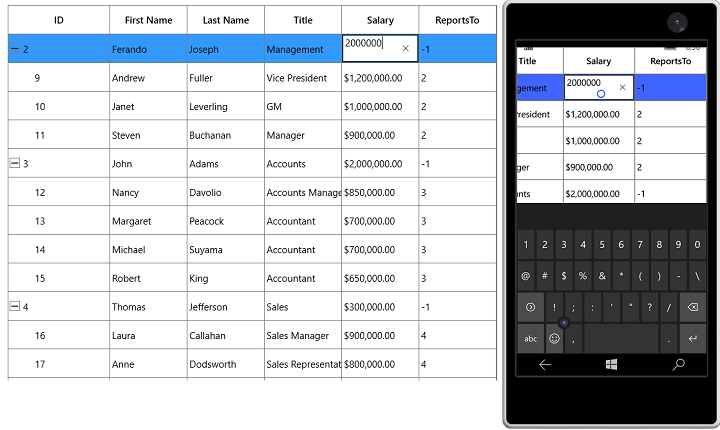Tap the 5 key on phone keyboard
Viewport: 720px width, 430px height.
point(602,245)
